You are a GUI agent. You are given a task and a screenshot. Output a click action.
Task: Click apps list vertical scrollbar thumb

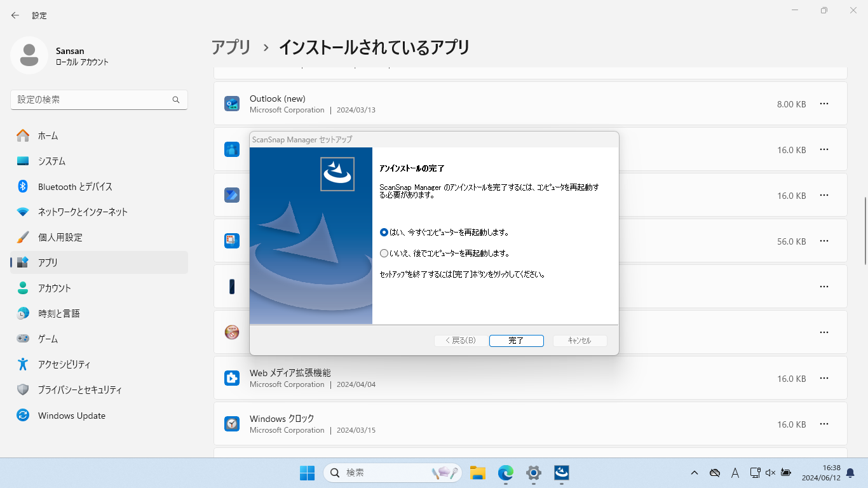[x=865, y=231]
